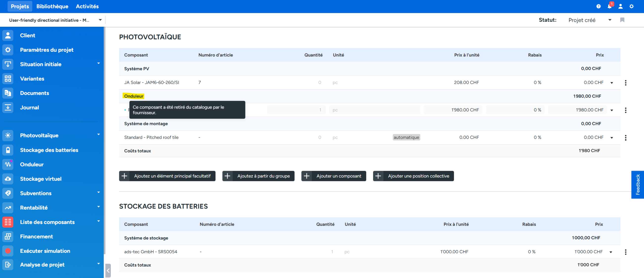Open the Statut Projet créé dropdown

[x=610, y=20]
